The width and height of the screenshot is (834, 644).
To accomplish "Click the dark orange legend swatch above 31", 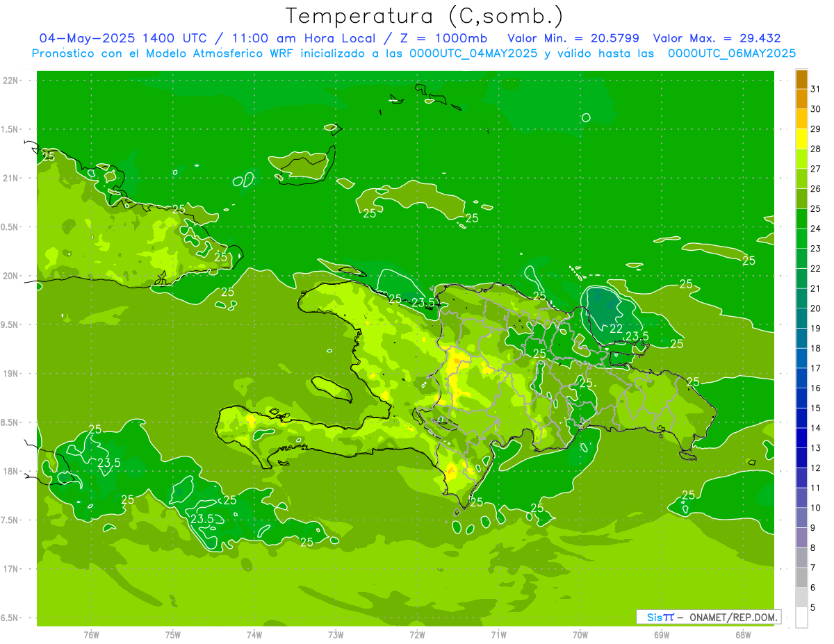I will [801, 79].
